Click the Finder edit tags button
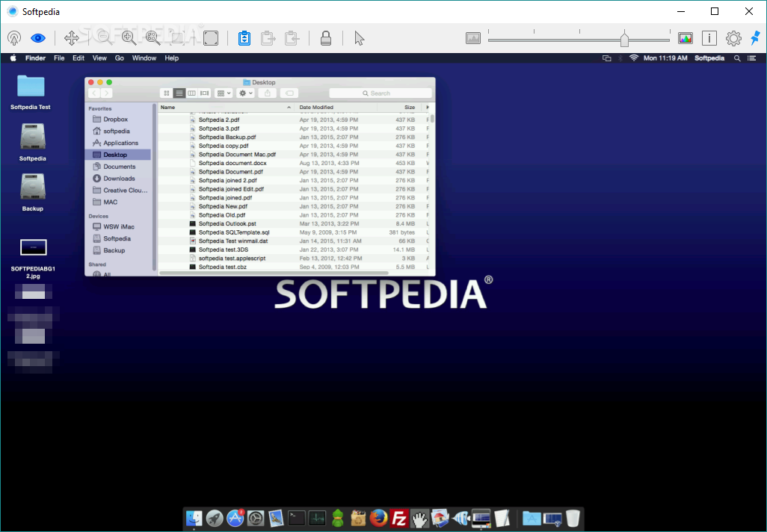Image resolution: width=767 pixels, height=532 pixels. coord(289,93)
